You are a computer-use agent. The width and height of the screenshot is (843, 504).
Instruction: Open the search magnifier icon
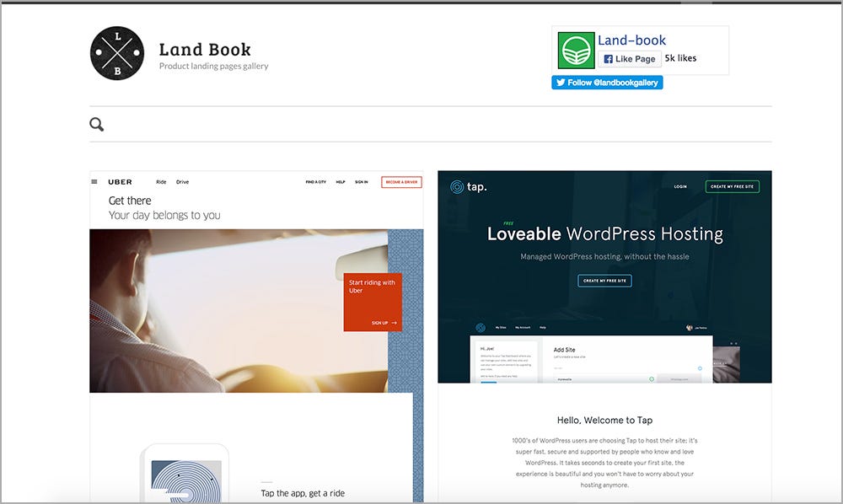point(97,124)
